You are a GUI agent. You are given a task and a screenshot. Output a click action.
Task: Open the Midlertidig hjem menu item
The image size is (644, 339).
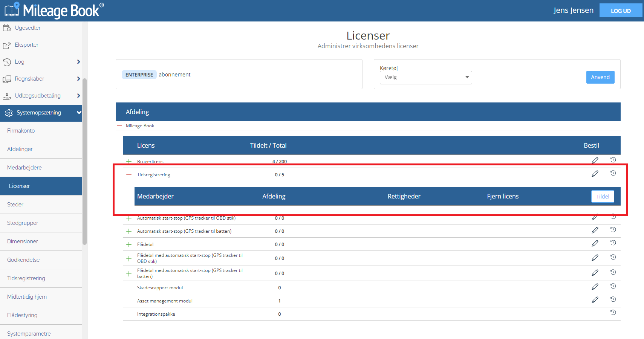point(41,297)
